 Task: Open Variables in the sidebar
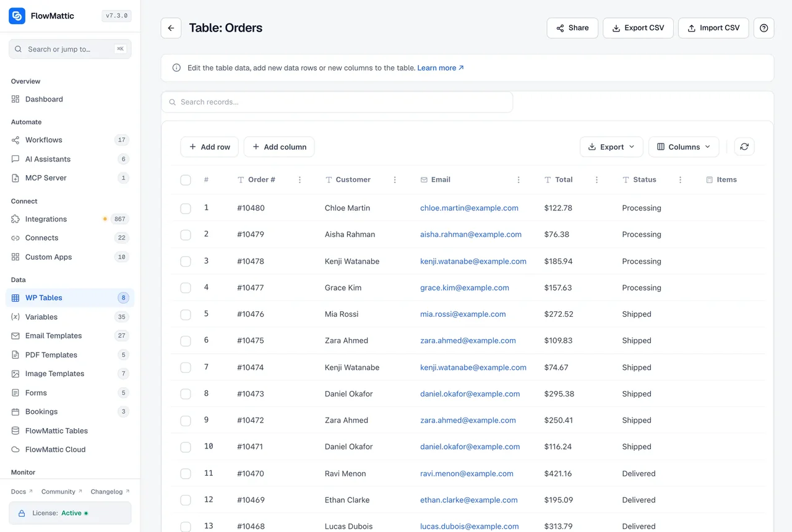pos(70,317)
